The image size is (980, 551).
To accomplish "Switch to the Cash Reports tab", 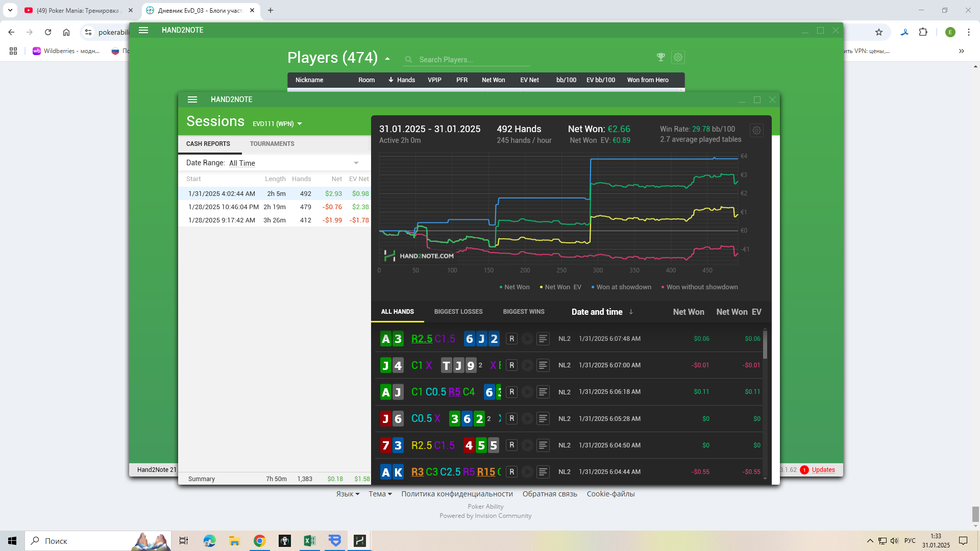I will pyautogui.click(x=208, y=144).
